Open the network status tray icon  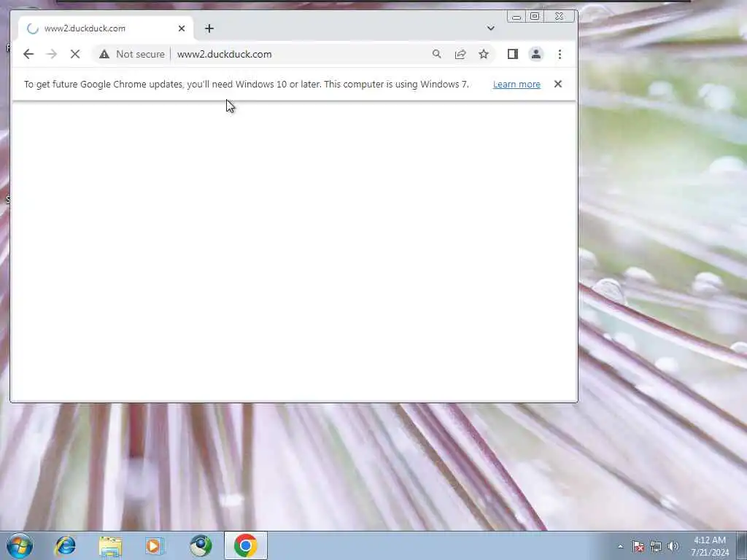point(656,546)
